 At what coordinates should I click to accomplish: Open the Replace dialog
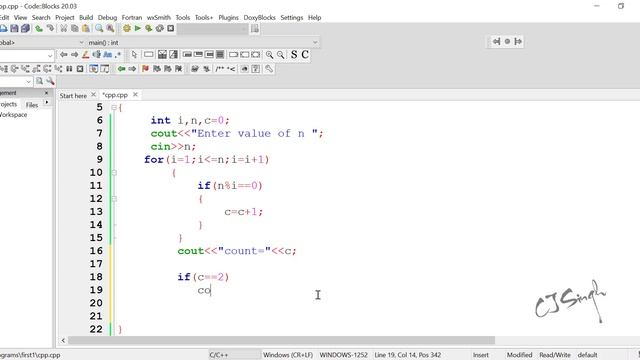[x=110, y=29]
